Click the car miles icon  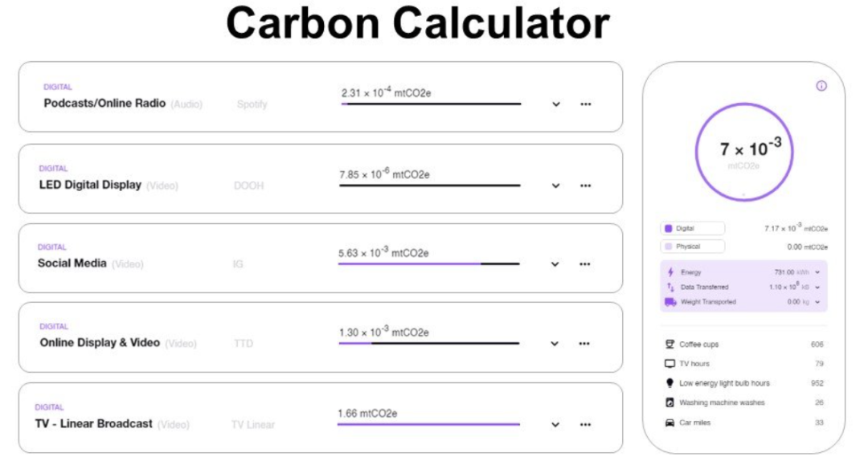click(669, 422)
